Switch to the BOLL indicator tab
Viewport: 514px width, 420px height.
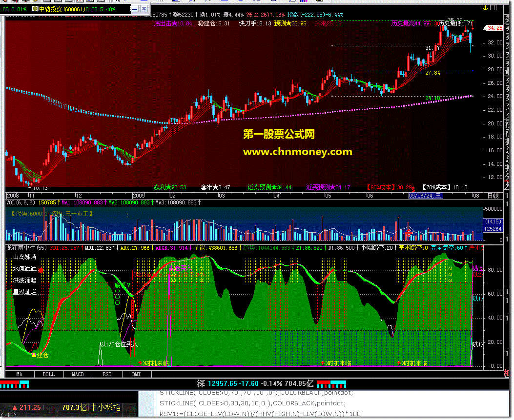(x=49, y=374)
